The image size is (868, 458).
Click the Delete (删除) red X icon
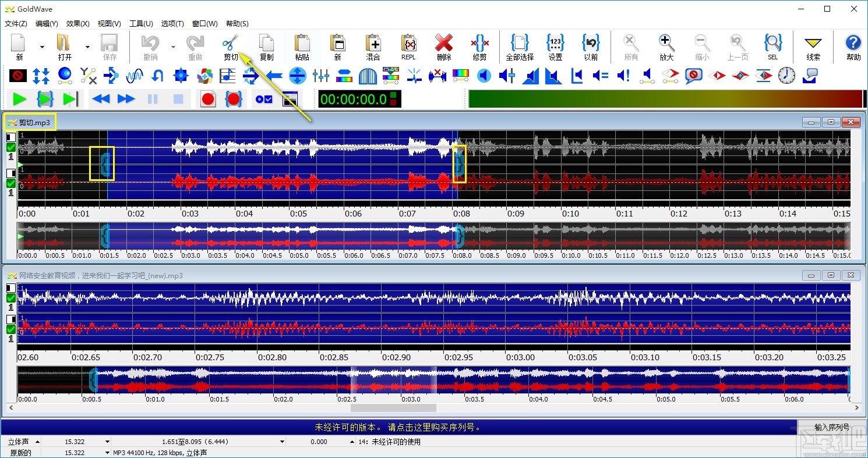(444, 43)
